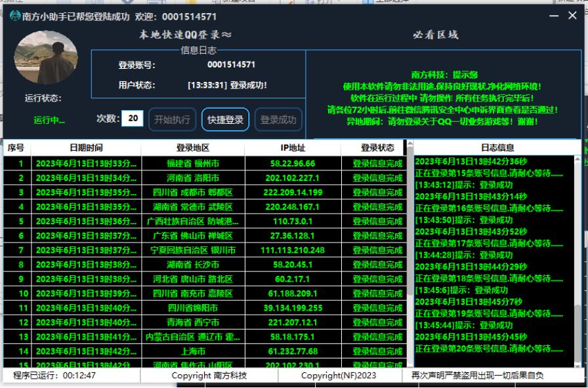Click Copyright(NF)2023 in status bar

point(339,376)
